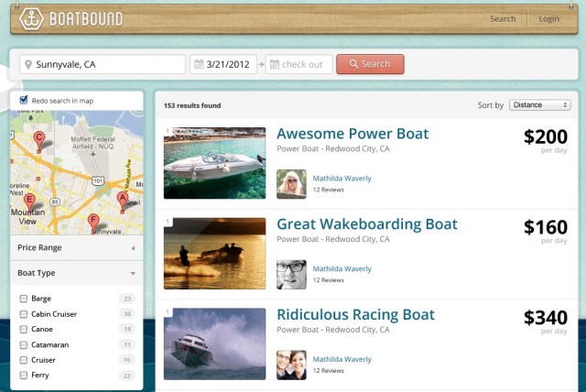
Task: Click the Cabin Cruiser count badge 36
Action: coord(127,314)
